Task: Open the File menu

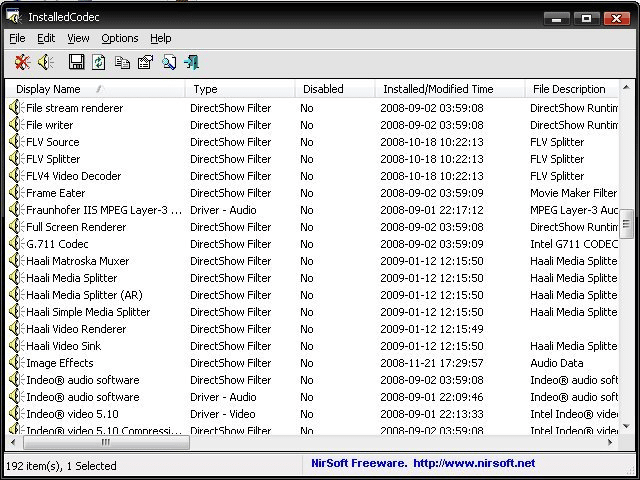Action: (x=17, y=38)
